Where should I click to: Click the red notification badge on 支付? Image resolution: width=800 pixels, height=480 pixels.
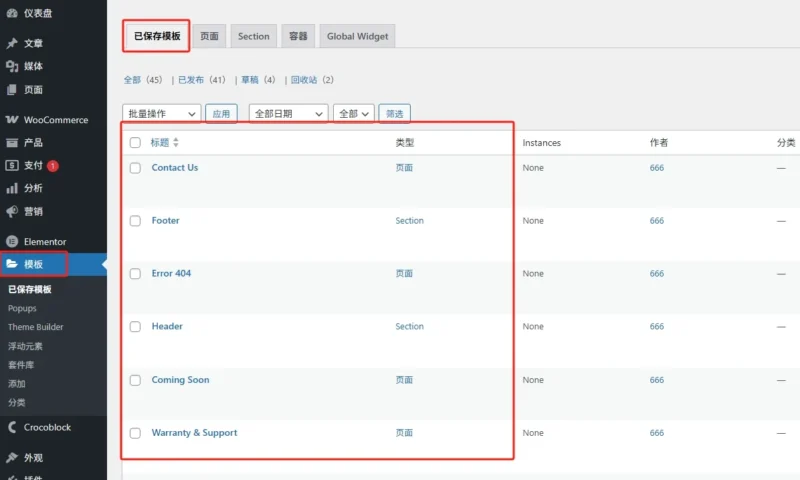point(53,166)
